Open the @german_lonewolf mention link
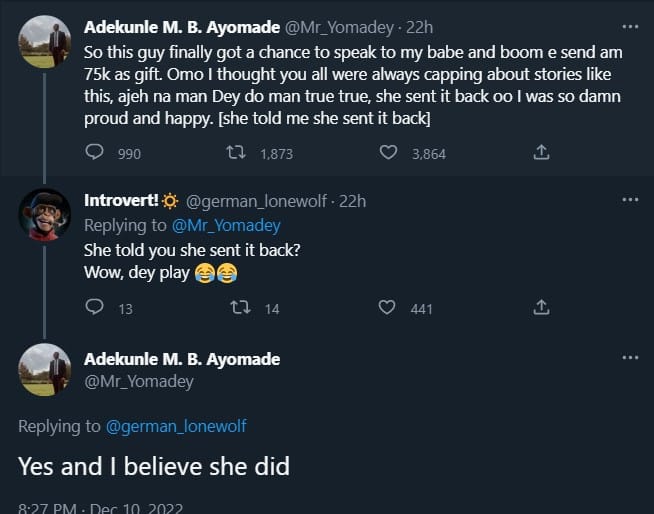Viewport: 654px width, 514px height. click(x=176, y=426)
